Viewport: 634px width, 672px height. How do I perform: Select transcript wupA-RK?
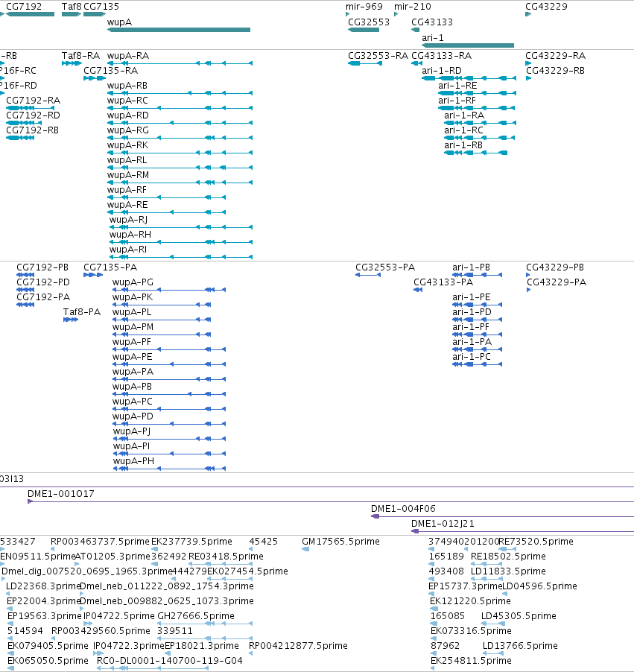click(180, 153)
